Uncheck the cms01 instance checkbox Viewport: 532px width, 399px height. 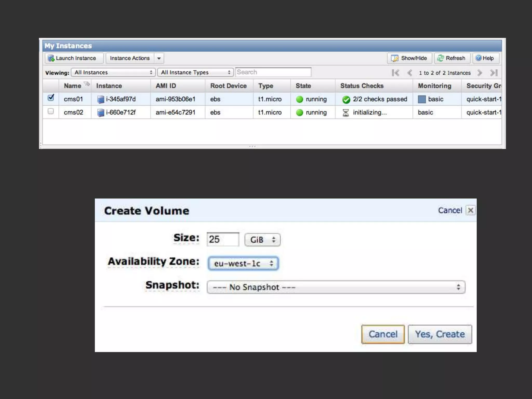pyautogui.click(x=51, y=98)
